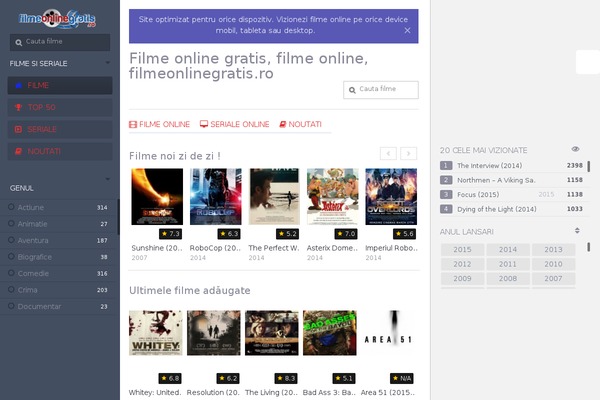600x400 pixels.
Task: Click the sidebar search magnifier icon
Action: 18,42
